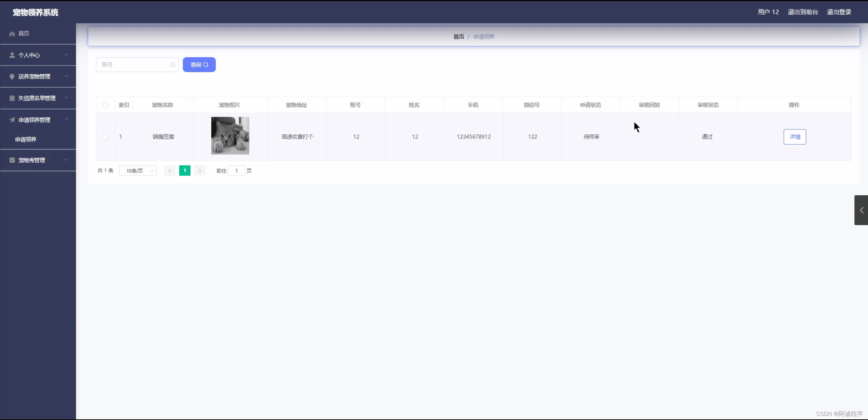Click the magnifier icon in 账号 search box
The height and width of the screenshot is (420, 868).
173,65
